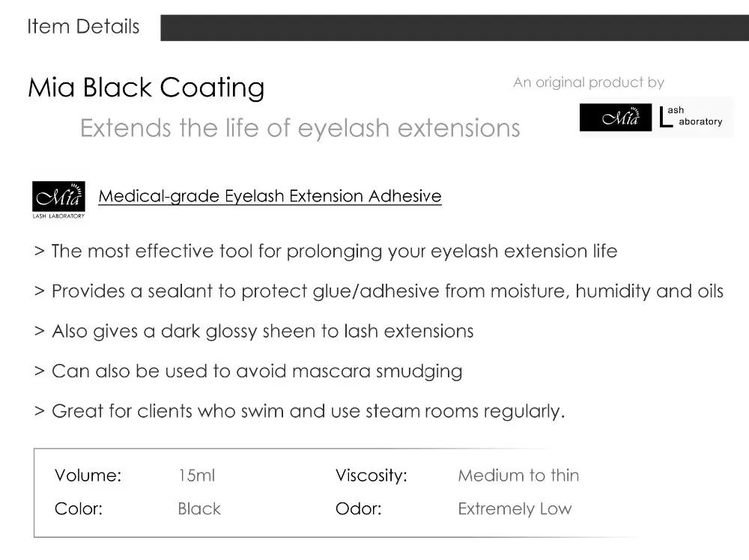Select the bullet about prolonging eyelash extension life
This screenshot has width=749, height=560.
(326, 251)
